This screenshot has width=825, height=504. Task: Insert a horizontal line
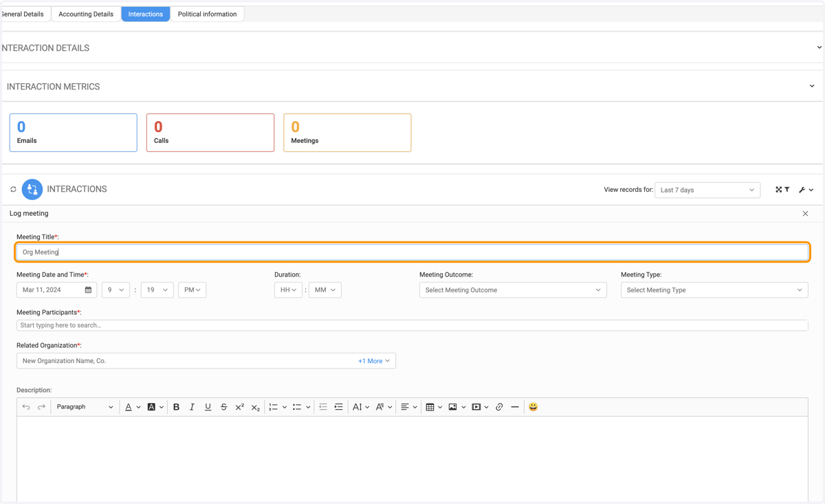point(515,407)
